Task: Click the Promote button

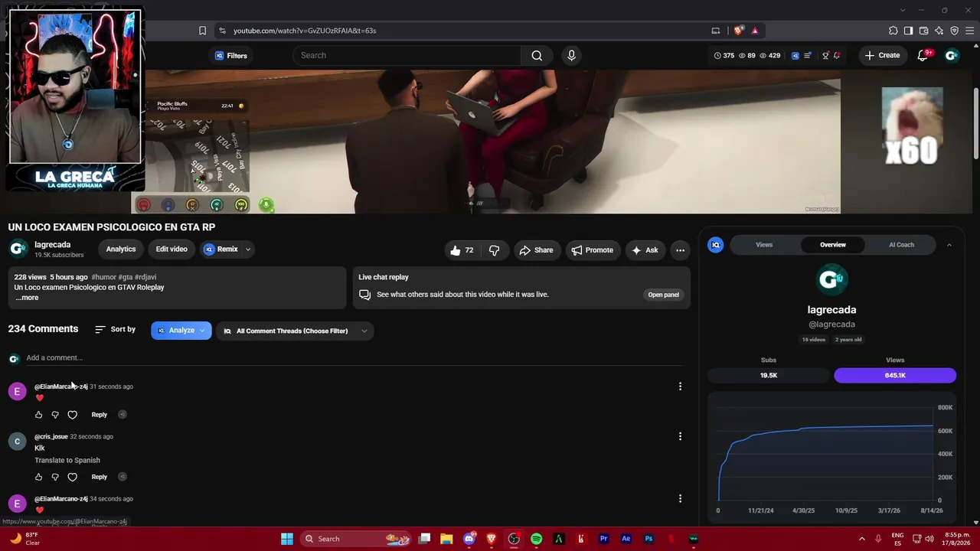Action: click(592, 250)
